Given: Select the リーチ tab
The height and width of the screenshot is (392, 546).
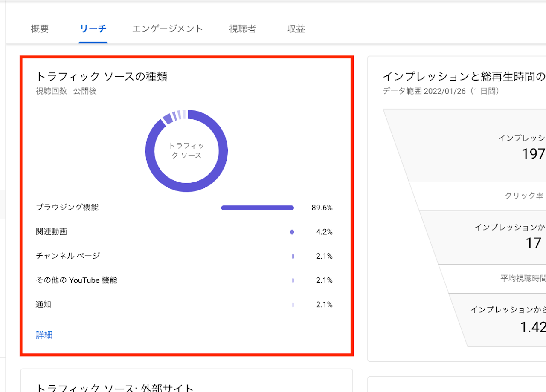Looking at the screenshot, I should 93,29.
